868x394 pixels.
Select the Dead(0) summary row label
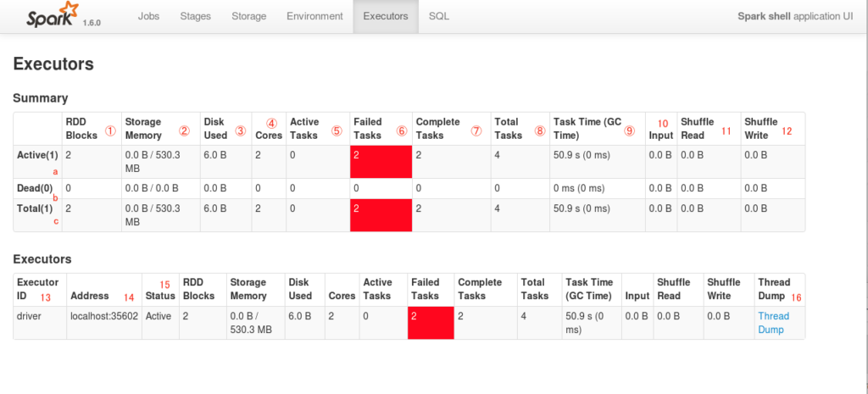35,188
